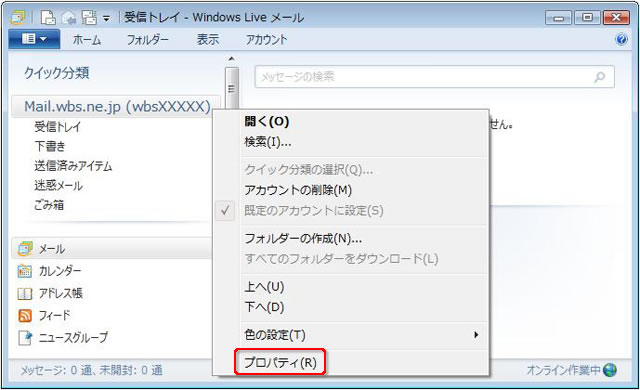
Task: Select the 受信トレイ inbox folder
Action: pyautogui.click(x=58, y=127)
